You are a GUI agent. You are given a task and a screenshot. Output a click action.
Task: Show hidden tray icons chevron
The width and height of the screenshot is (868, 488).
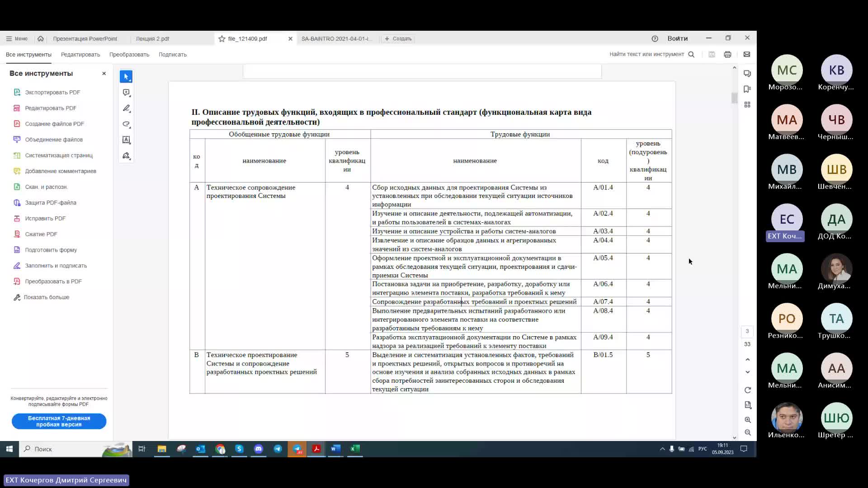(x=662, y=449)
